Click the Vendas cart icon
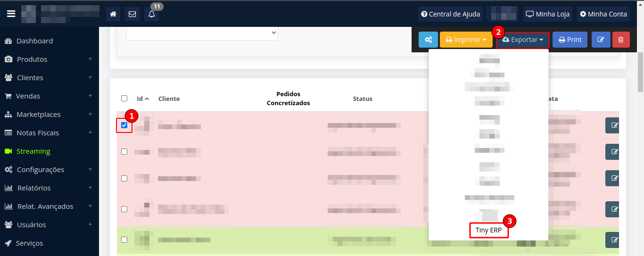 coord(8,96)
